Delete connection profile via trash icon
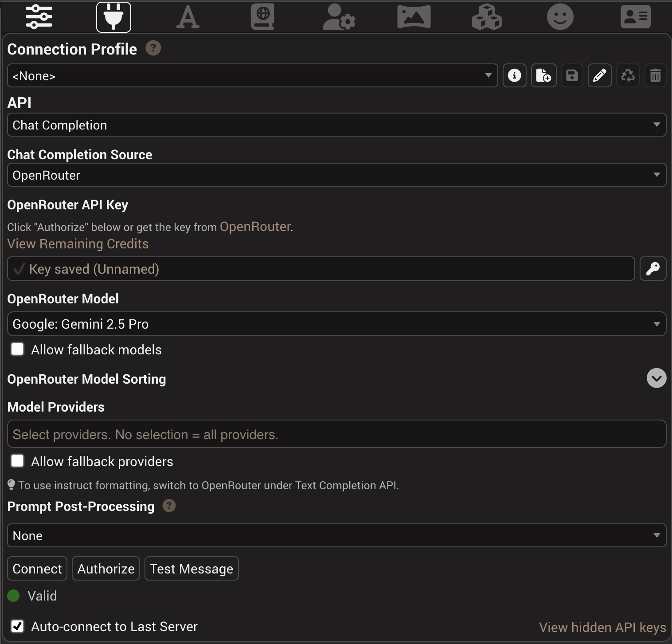Image resolution: width=672 pixels, height=644 pixels. 656,75
